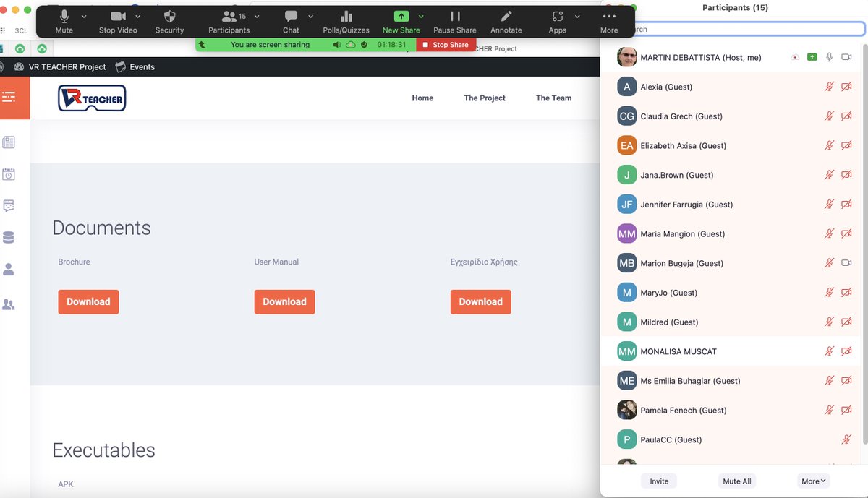Screen dimensions: 868x498
Task: Expand the arrow beside Mute
Action: 84,16
